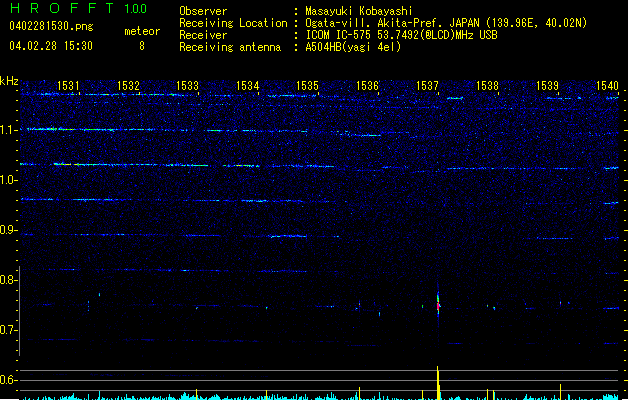Click the 0.9 kHz axis label

[8, 230]
